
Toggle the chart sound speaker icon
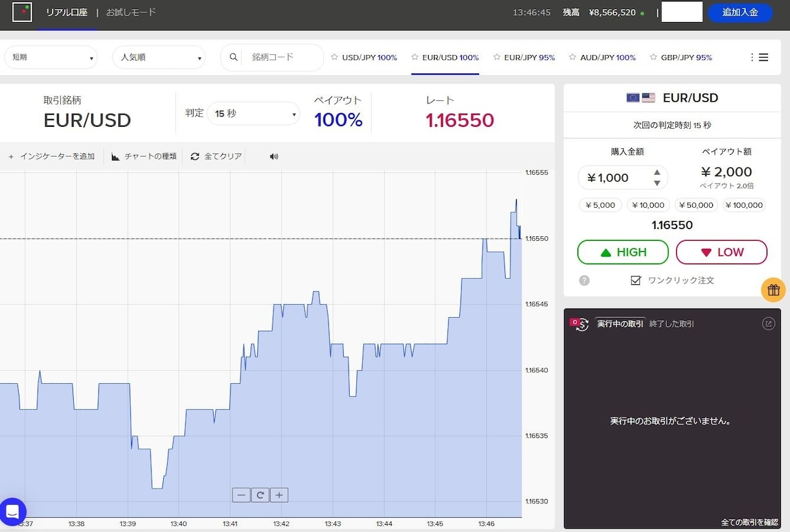(274, 156)
